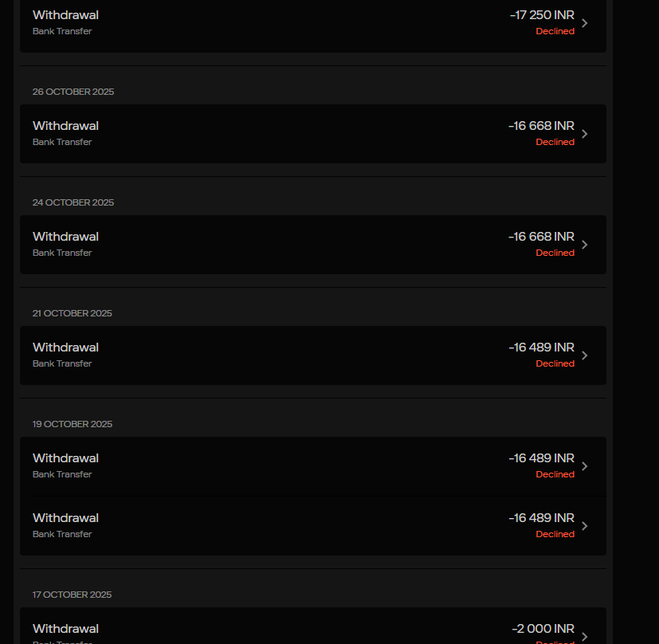Click the 17 OCTOBER 2025 date header
659x644 pixels.
[x=73, y=595]
